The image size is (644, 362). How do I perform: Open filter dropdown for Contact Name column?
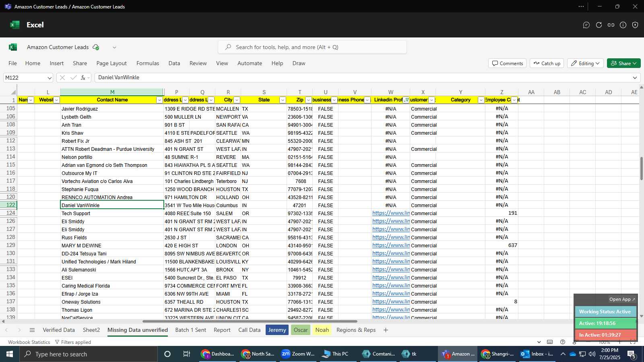[159, 100]
